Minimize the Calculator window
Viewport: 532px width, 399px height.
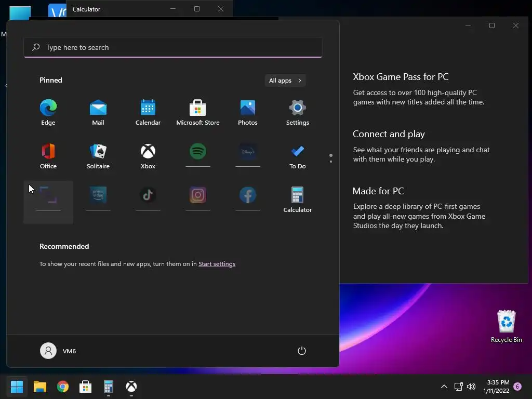tap(173, 9)
